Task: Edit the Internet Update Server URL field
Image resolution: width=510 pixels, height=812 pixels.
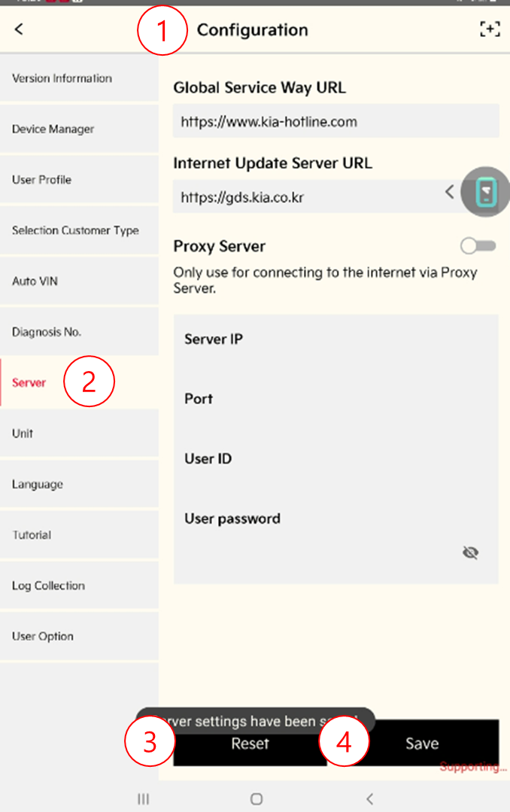Action: [311, 196]
